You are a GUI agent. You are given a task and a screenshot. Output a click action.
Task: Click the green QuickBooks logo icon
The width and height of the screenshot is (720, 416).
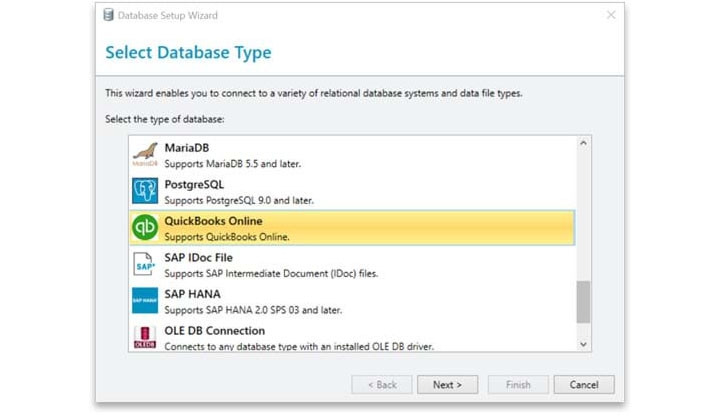(145, 228)
